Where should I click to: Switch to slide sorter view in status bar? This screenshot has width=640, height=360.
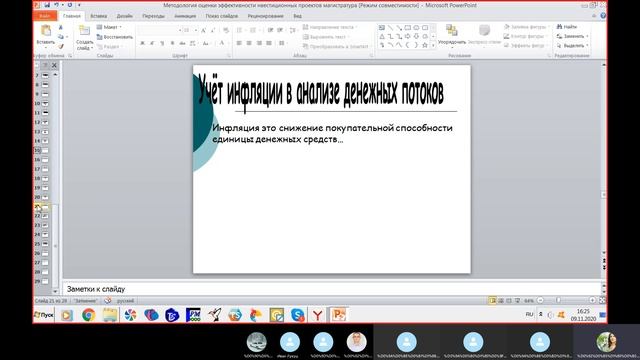(501, 300)
